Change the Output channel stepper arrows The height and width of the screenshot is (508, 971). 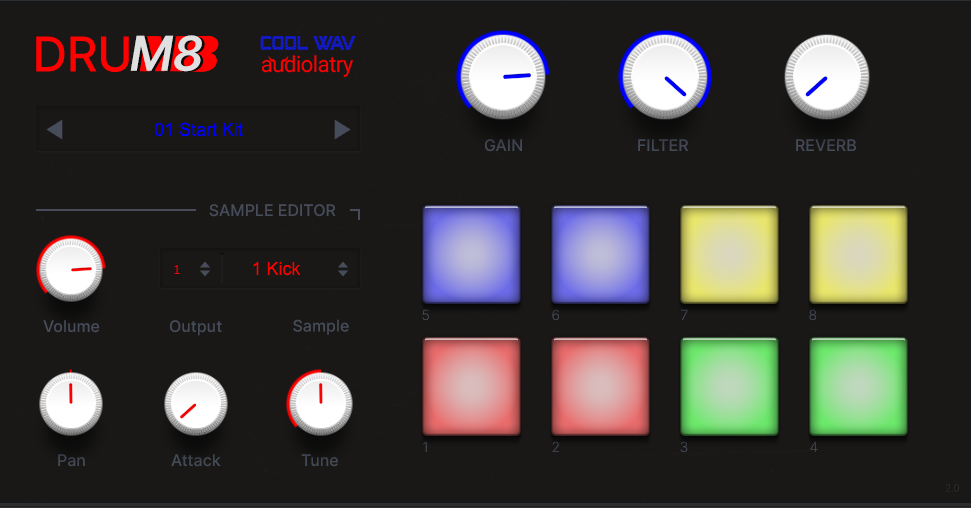tap(205, 269)
